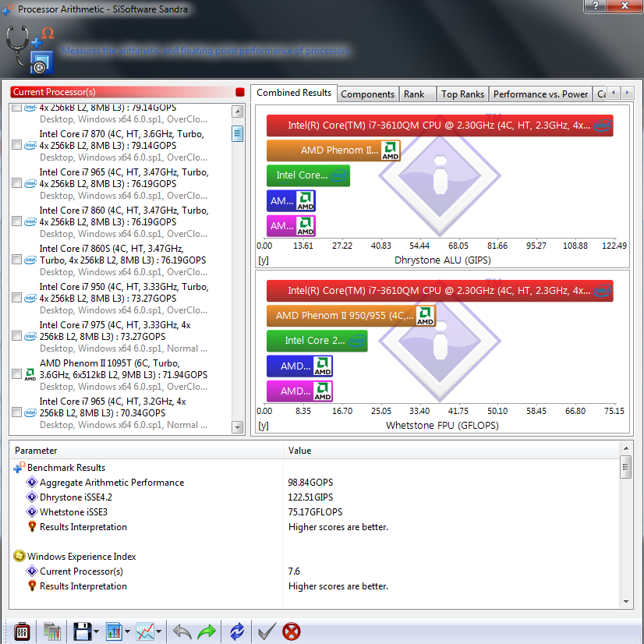Tick the AMD Phenom II 1095T checkbox
This screenshot has height=644, width=644.
[16, 374]
